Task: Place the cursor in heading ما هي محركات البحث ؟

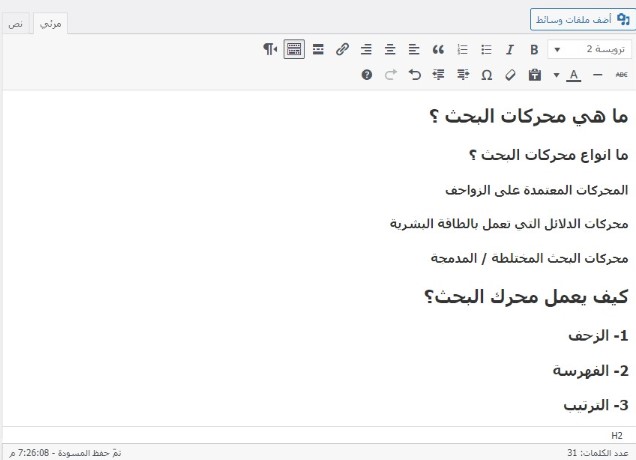Action: tap(529, 117)
